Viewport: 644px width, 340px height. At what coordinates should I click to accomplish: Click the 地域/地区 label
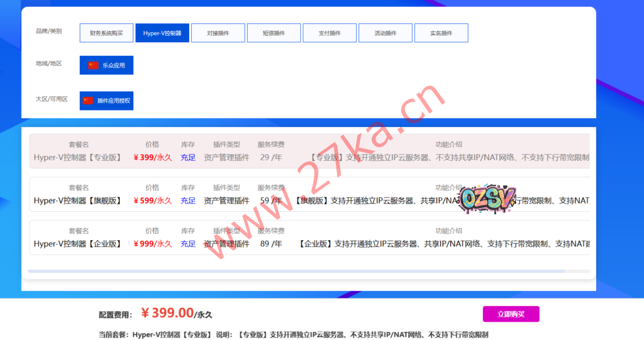pyautogui.click(x=49, y=63)
